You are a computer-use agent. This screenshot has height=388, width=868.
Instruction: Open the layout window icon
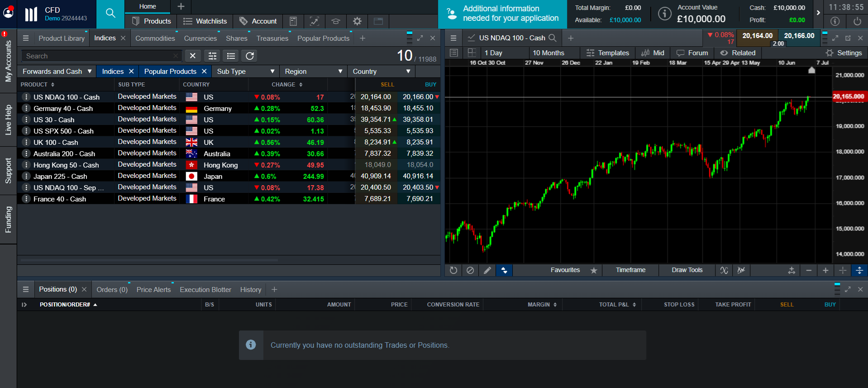tap(378, 21)
